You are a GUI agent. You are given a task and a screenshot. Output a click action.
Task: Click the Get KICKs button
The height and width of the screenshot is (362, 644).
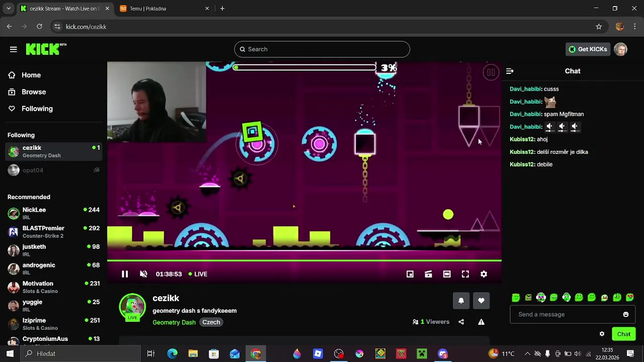(x=588, y=49)
